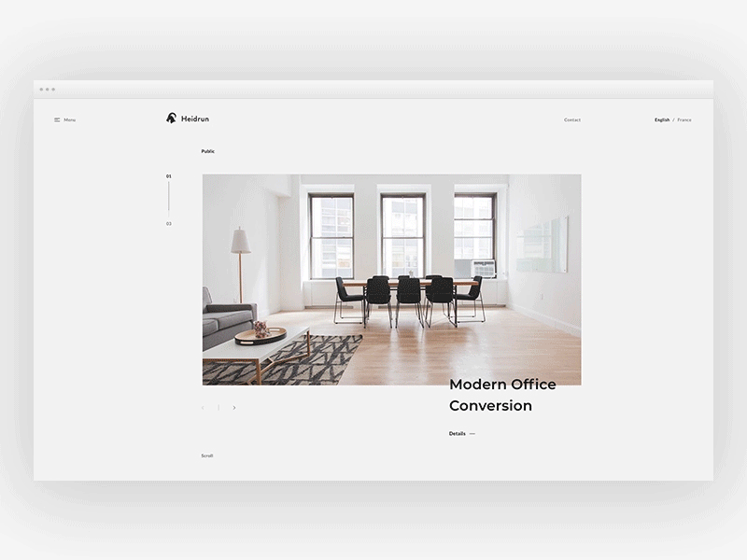The width and height of the screenshot is (747, 560).
Task: Open the Public category label
Action: [208, 150]
